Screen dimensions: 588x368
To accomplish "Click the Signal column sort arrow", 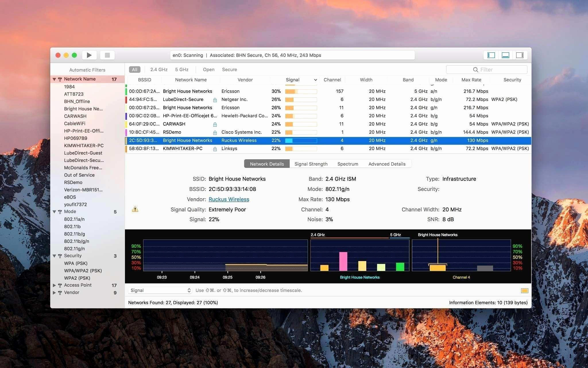I will coord(315,79).
